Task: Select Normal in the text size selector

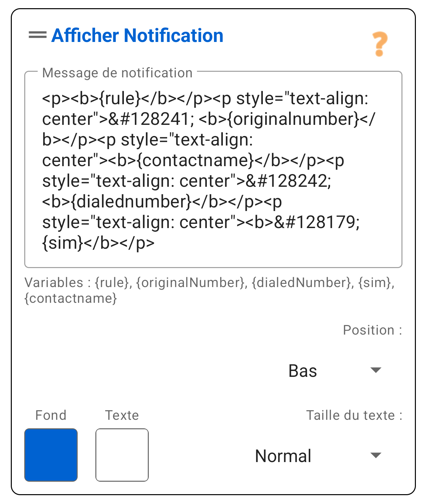Action: [x=284, y=456]
